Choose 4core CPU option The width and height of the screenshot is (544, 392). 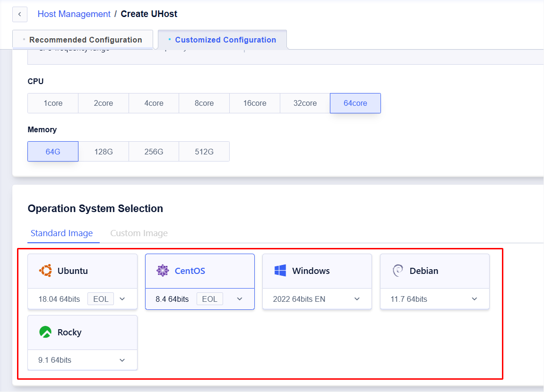[154, 103]
